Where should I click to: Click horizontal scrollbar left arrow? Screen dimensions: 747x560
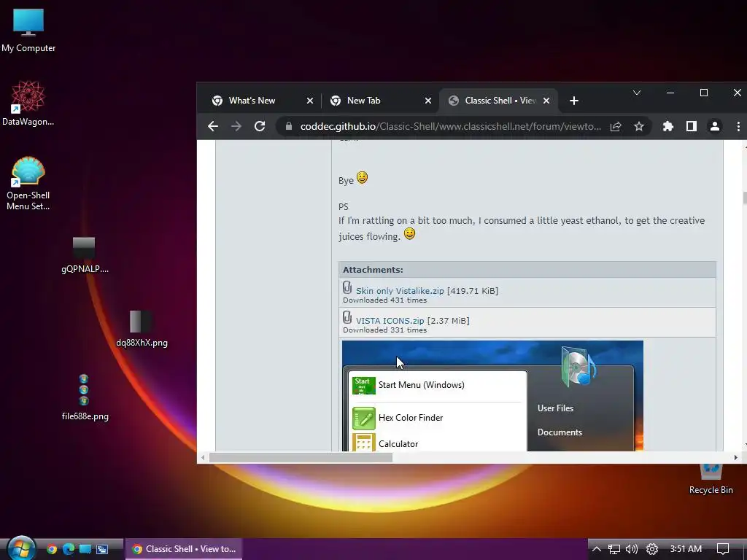click(203, 458)
